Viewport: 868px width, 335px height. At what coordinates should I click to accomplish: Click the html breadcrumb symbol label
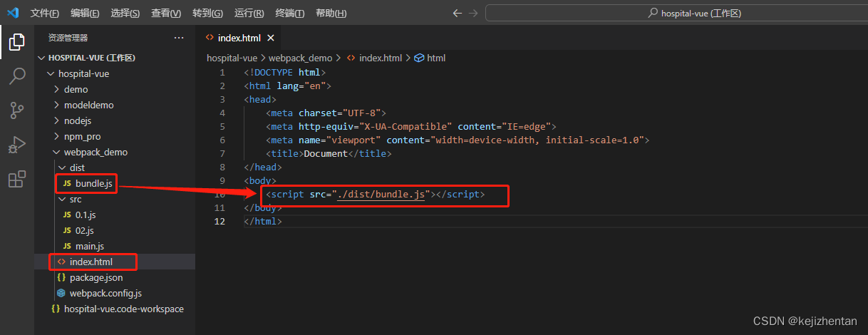(x=436, y=58)
